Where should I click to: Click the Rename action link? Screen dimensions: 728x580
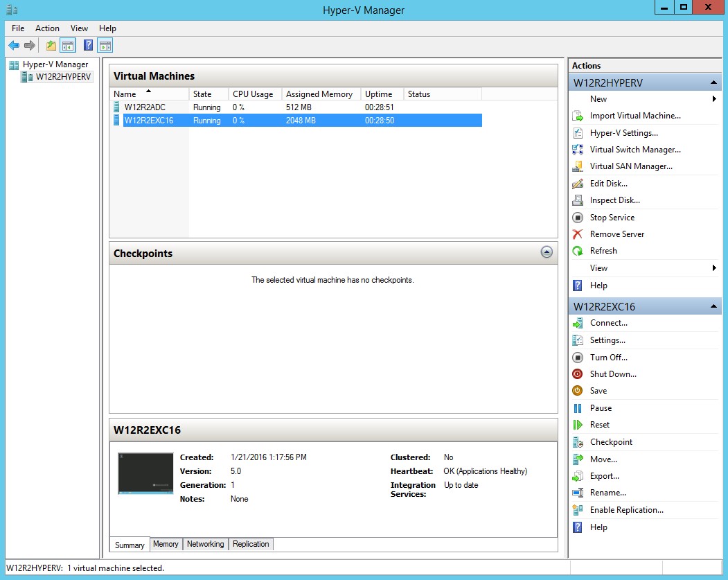[607, 493]
